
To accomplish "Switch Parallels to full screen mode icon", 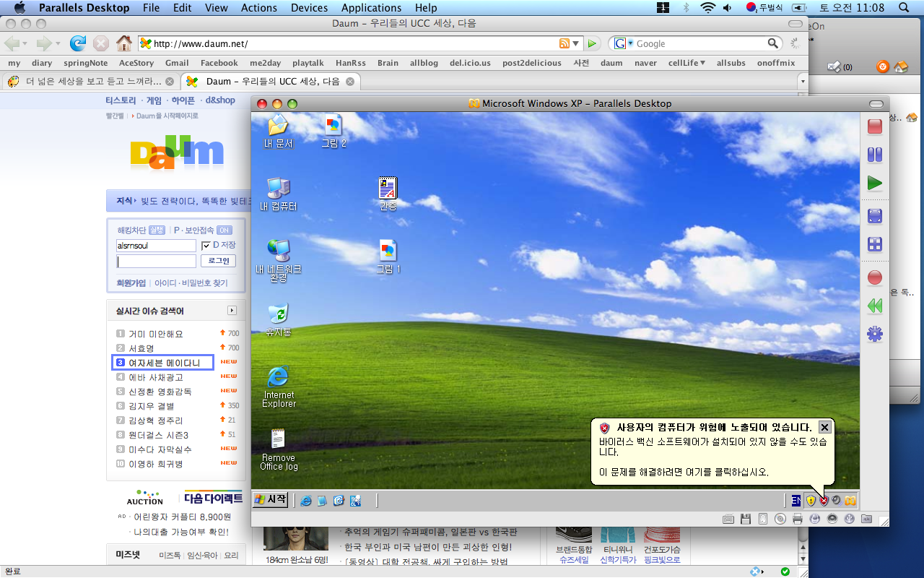I will [875, 216].
